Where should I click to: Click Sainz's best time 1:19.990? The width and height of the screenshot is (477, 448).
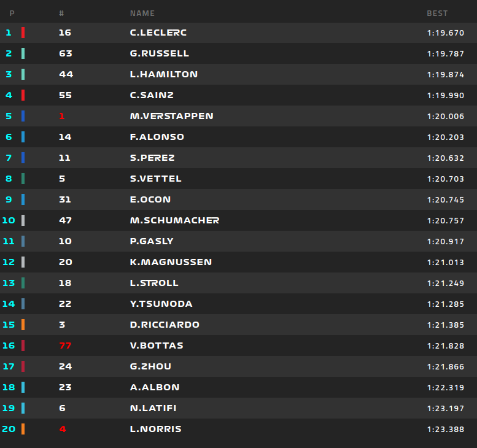[x=445, y=95]
